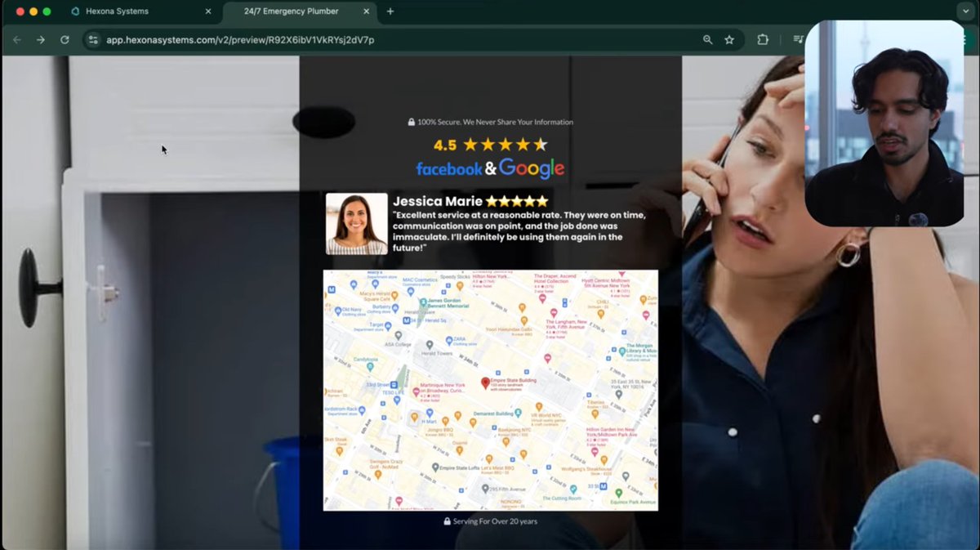980x550 pixels.
Task: Close the 24/7 Emergency Plumber tab
Action: click(x=367, y=11)
